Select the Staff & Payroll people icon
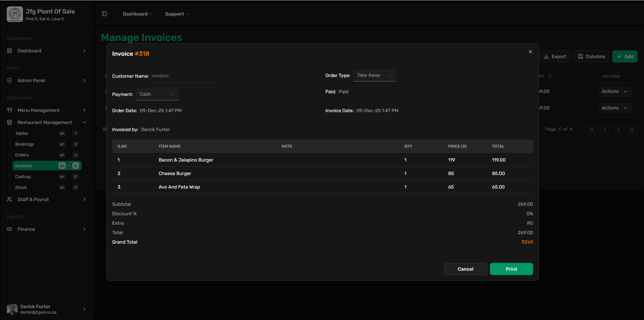644x320 pixels. tap(9, 199)
